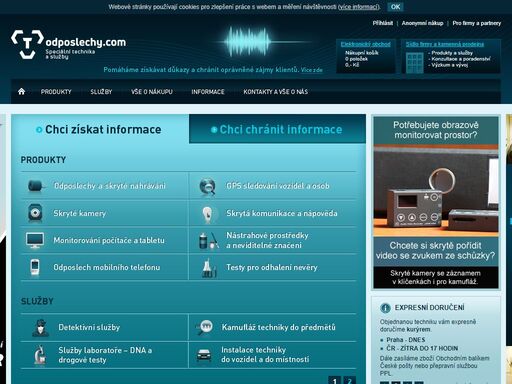This screenshot has width=512, height=384.
Task: Click the mobile phone icon for Odposlech mobilního telefonu
Action: pyautogui.click(x=35, y=267)
